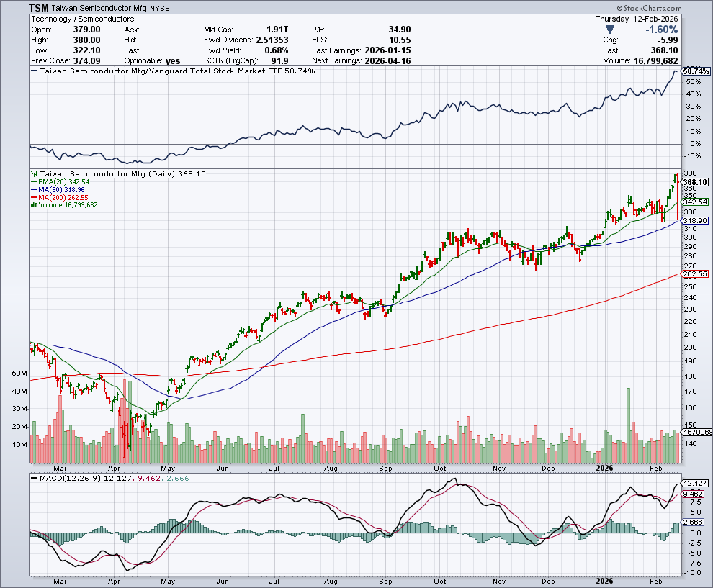Viewport: 713px width, 588px height.
Task: Click the Low value 322.10
Action: (87, 50)
